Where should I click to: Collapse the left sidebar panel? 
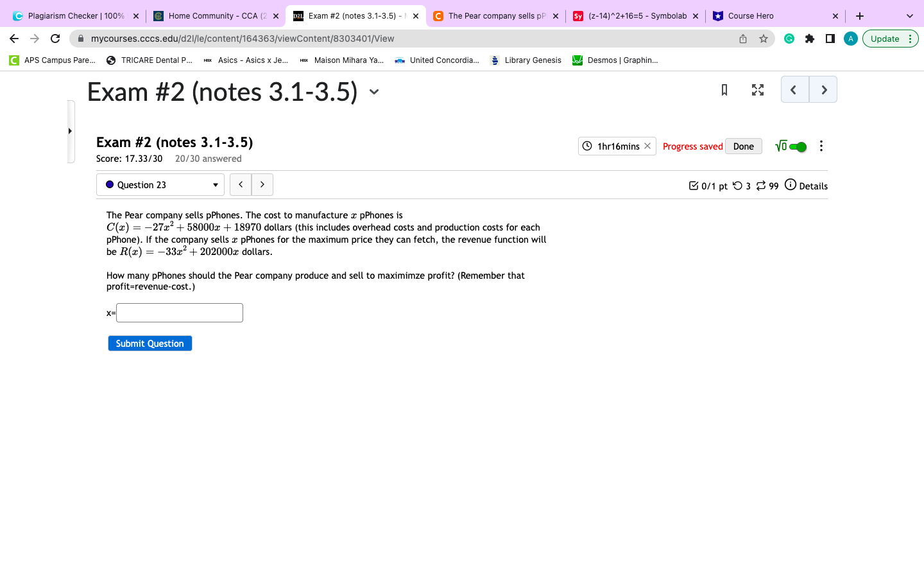click(71, 130)
